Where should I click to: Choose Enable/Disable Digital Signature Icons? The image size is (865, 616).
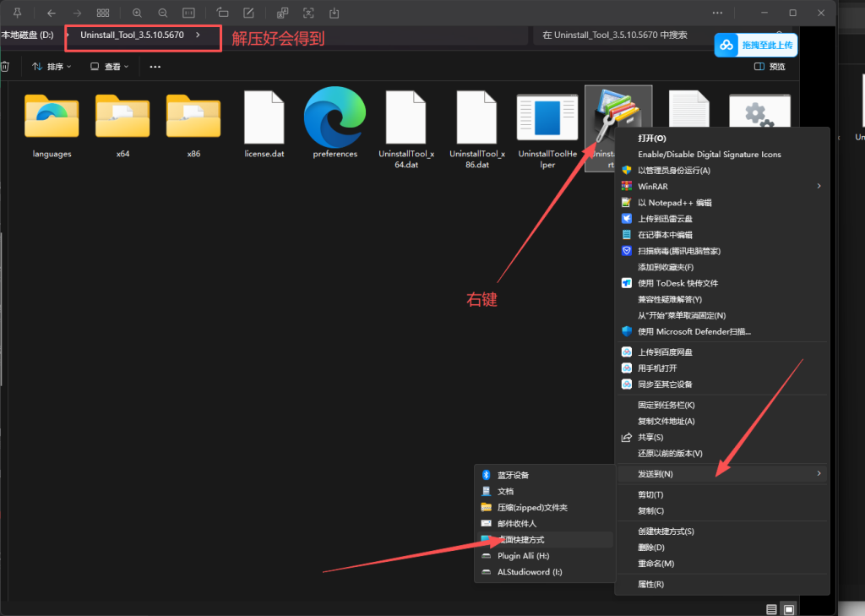pyautogui.click(x=723, y=154)
